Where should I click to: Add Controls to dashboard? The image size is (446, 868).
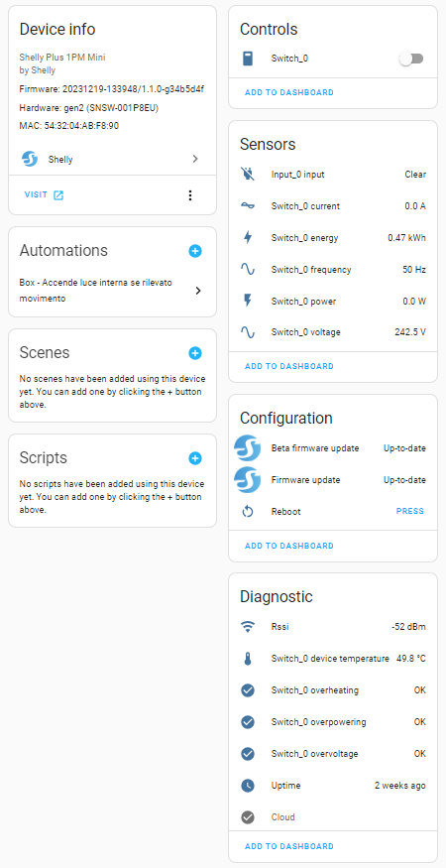point(289,92)
